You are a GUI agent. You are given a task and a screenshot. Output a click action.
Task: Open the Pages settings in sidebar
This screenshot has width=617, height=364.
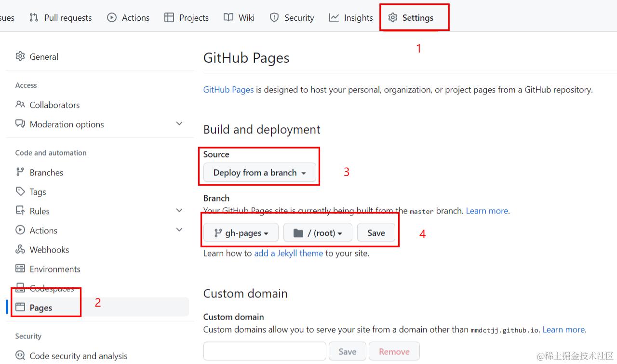pos(40,308)
